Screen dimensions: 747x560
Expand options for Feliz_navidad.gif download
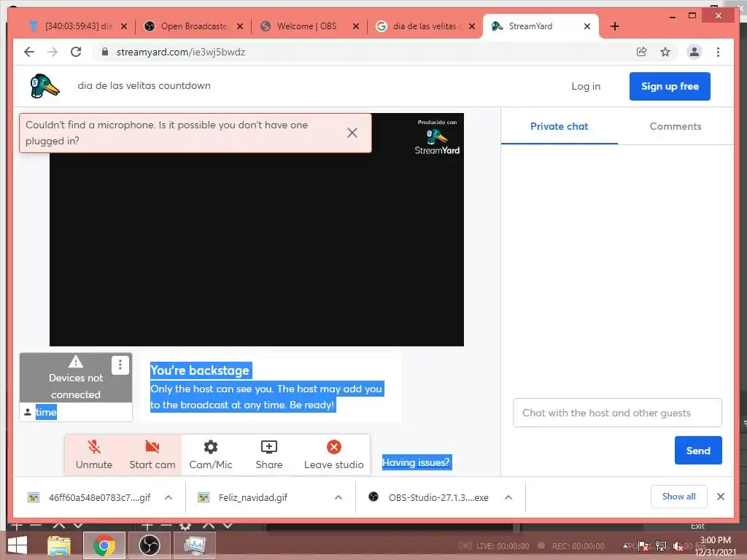(x=338, y=497)
